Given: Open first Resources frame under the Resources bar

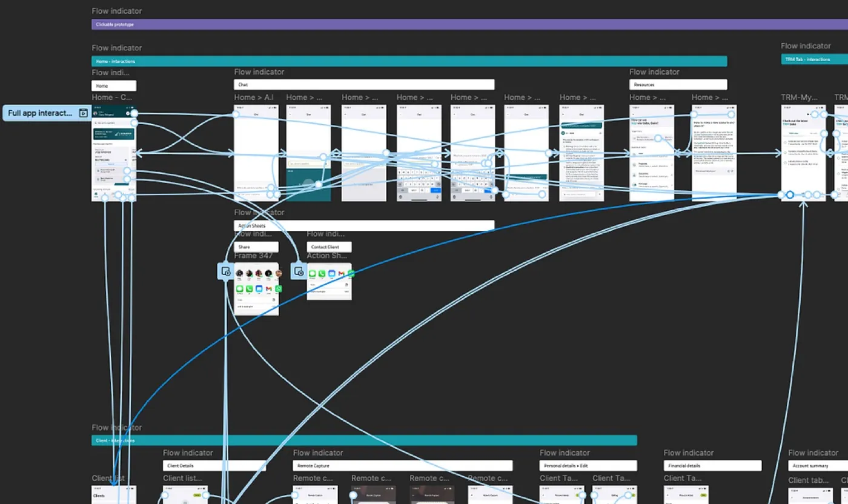Looking at the screenshot, I should pyautogui.click(x=652, y=153).
